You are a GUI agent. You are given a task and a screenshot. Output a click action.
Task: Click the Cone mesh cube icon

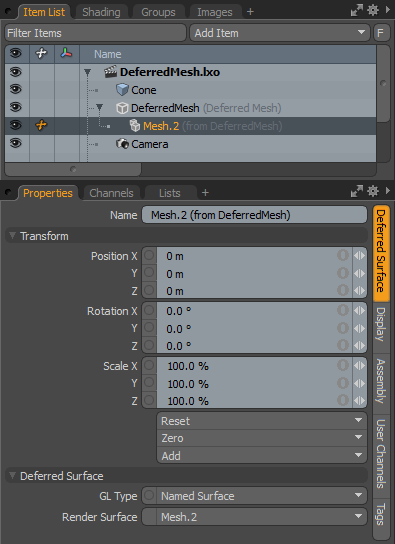pos(122,90)
